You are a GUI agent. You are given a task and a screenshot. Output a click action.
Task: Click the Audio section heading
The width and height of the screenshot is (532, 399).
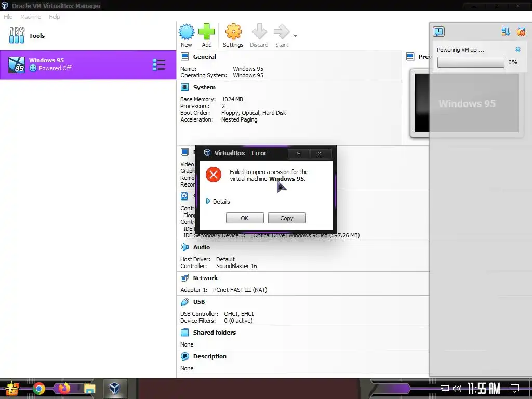(x=202, y=247)
